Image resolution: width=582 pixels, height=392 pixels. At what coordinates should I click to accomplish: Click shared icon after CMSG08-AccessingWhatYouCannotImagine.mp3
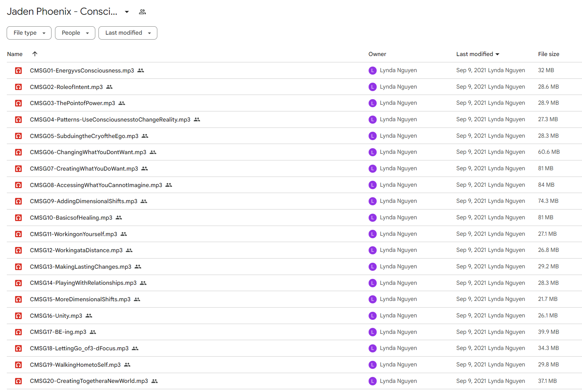pos(169,185)
